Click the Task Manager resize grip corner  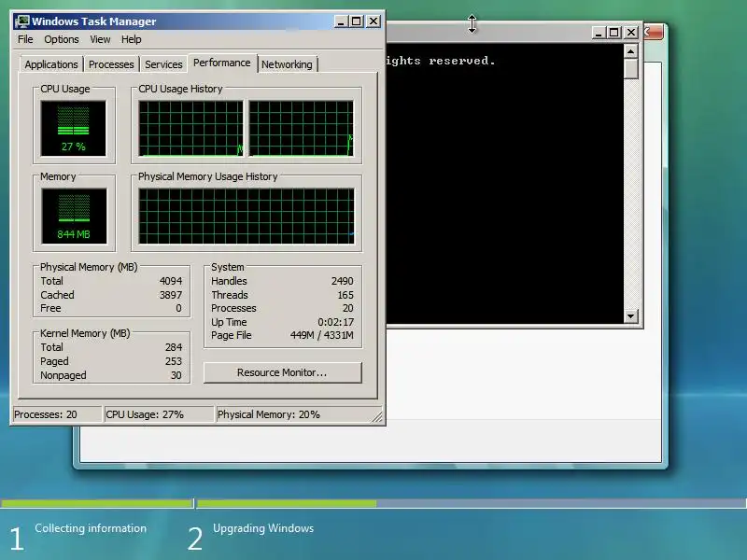coord(377,416)
